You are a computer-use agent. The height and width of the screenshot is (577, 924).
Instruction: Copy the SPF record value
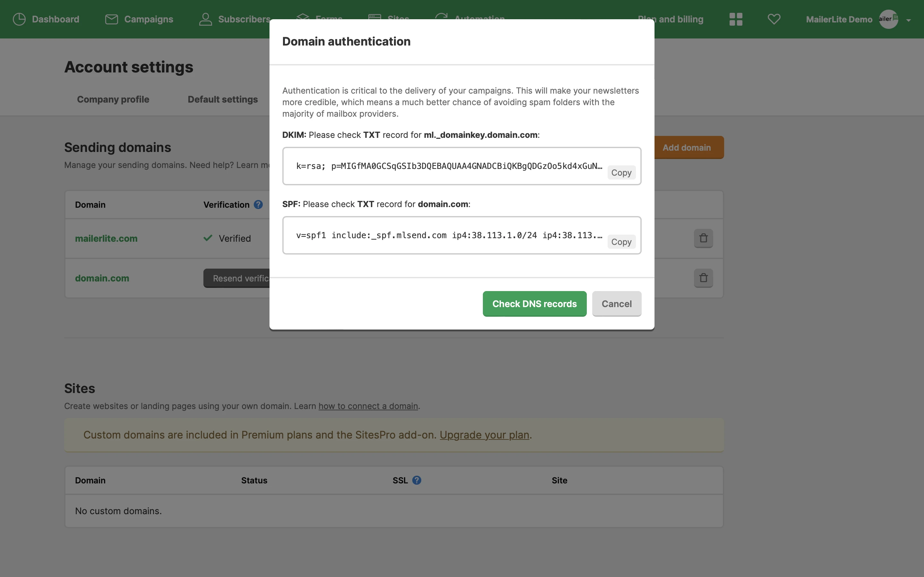(621, 242)
